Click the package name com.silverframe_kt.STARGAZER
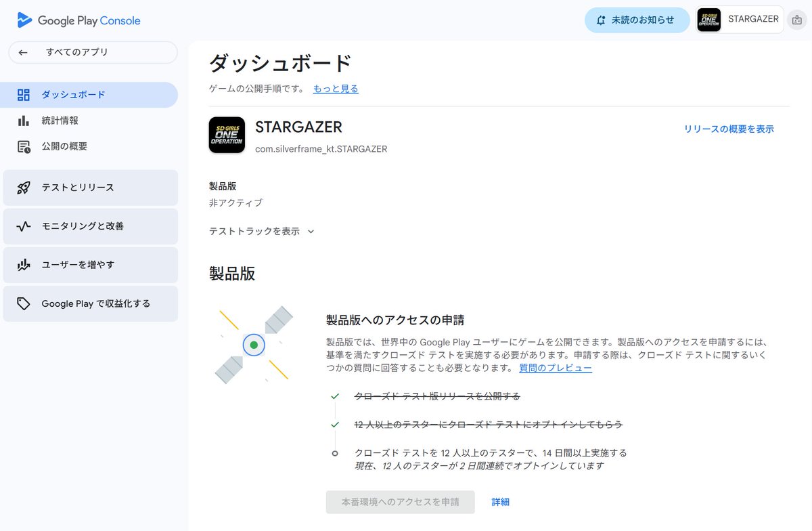812x531 pixels. pos(321,148)
